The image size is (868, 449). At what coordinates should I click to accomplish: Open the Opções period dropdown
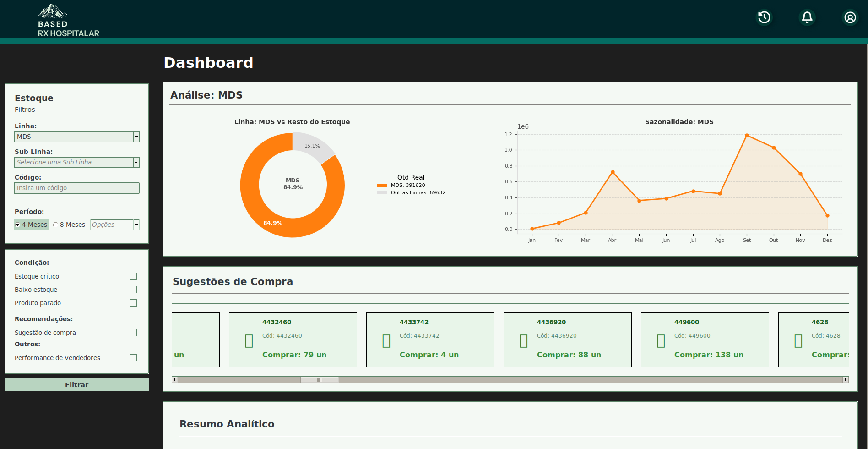[136, 224]
